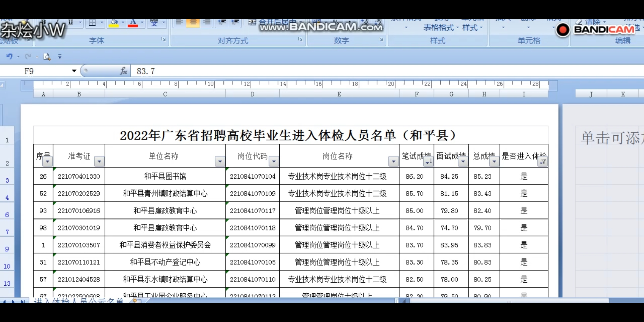The image size is (644, 322).
Task: Open the 数字 group dialog launcher
Action: 381,39
